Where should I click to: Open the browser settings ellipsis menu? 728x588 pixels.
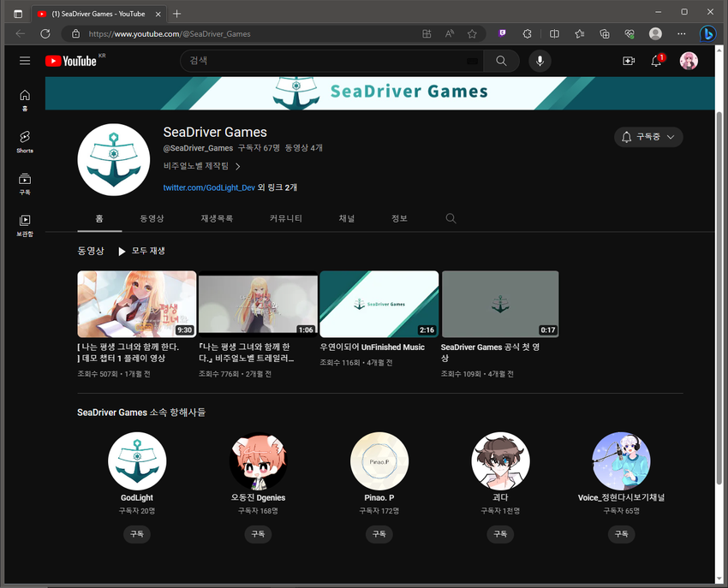click(x=681, y=34)
